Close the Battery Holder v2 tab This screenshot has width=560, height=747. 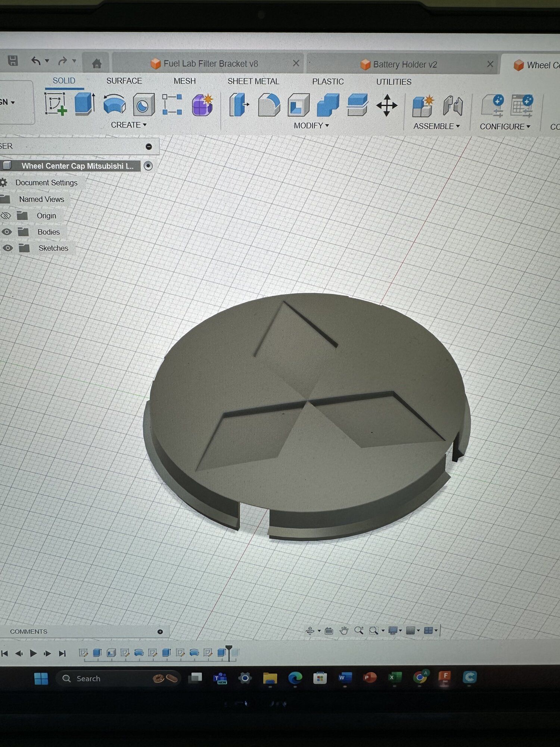tap(490, 64)
